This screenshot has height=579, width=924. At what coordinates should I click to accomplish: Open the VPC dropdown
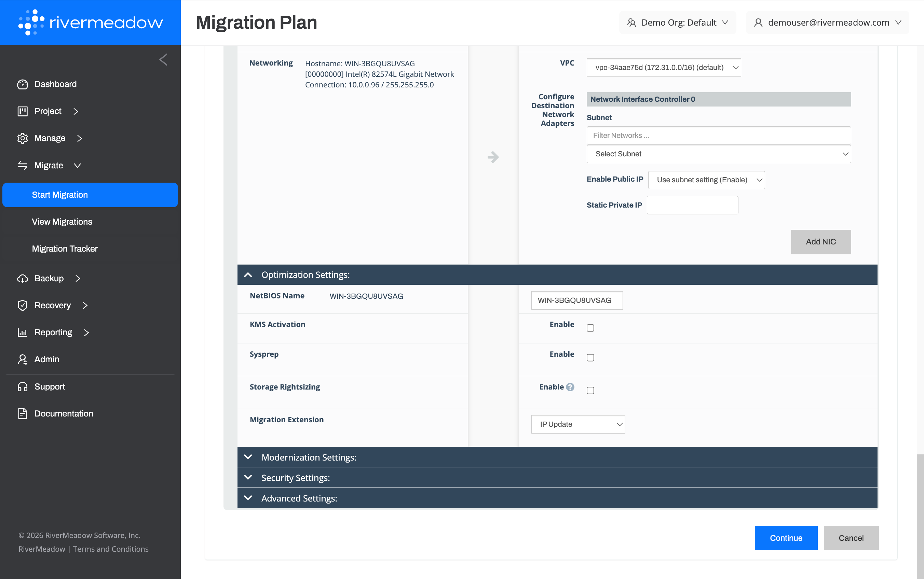pyautogui.click(x=663, y=67)
